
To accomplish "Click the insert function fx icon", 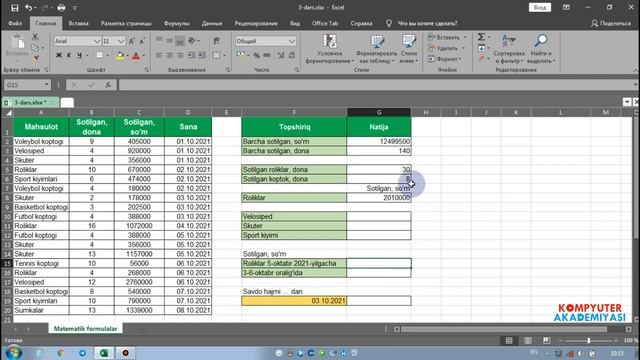I will tap(108, 84).
